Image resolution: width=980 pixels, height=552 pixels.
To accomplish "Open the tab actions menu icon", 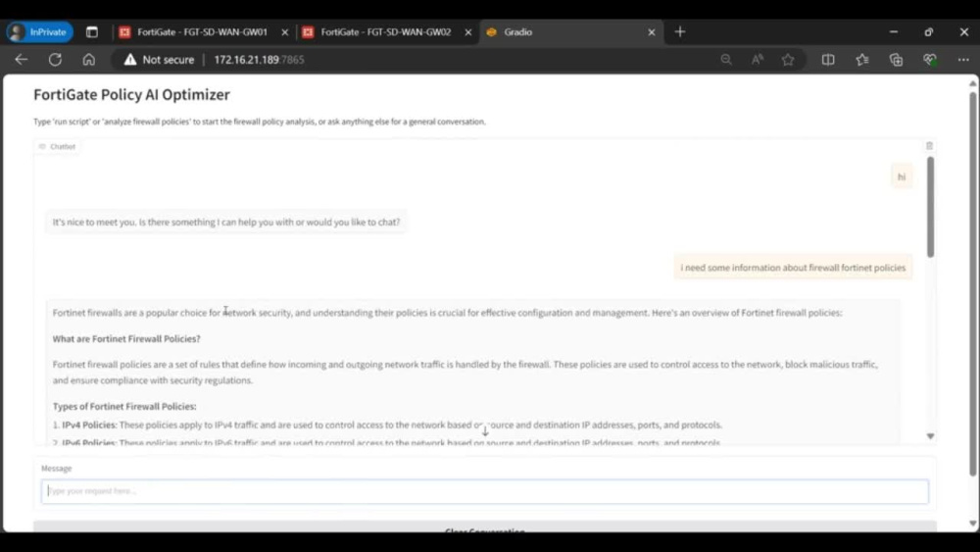I will pos(92,32).
